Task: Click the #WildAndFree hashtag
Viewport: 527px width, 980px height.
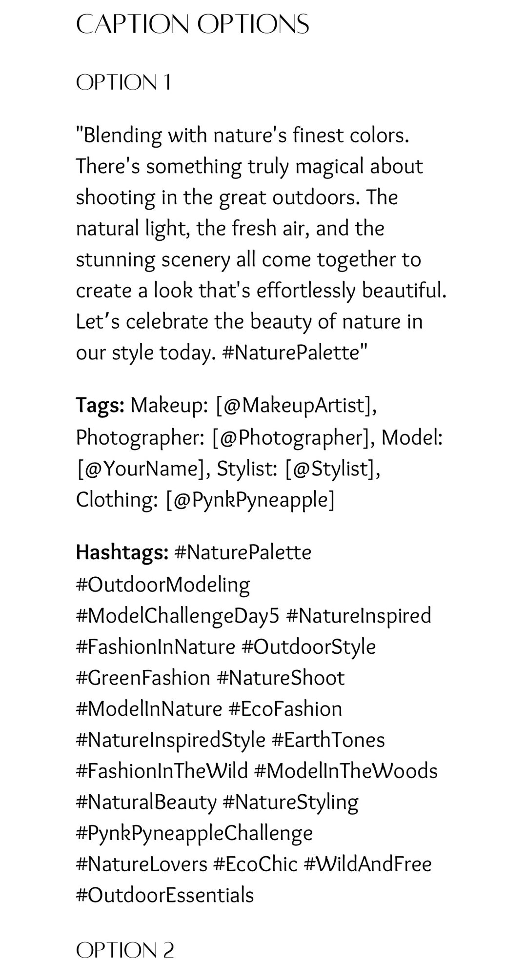Action: click(x=367, y=864)
